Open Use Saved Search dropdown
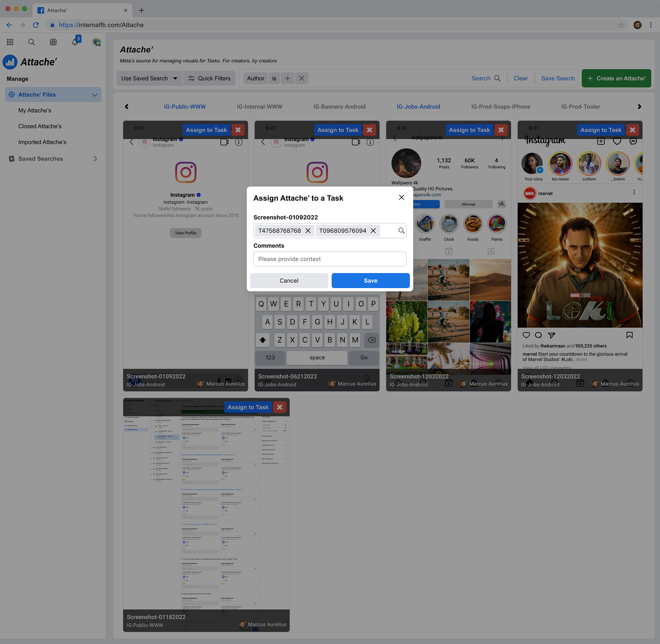Viewport: 660px width, 644px height. [149, 78]
